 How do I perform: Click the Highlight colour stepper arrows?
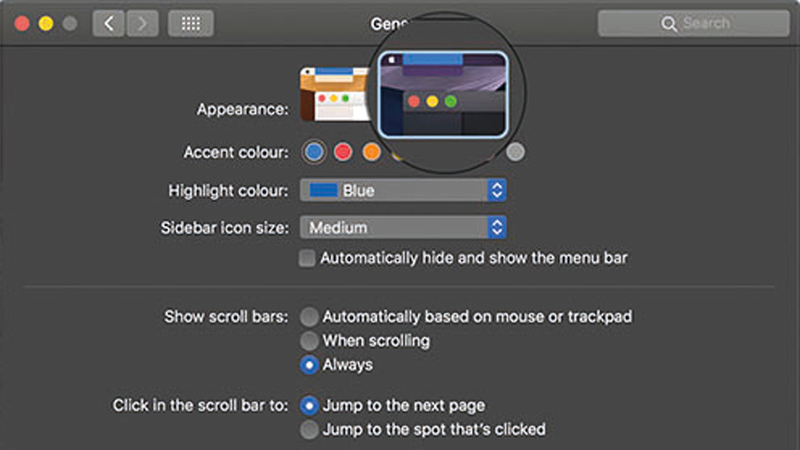(x=496, y=190)
